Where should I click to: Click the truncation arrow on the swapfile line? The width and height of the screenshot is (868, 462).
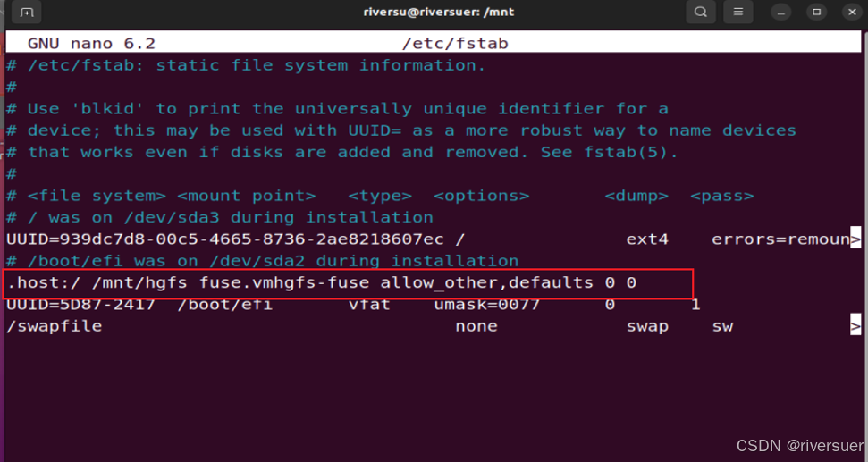tap(855, 327)
